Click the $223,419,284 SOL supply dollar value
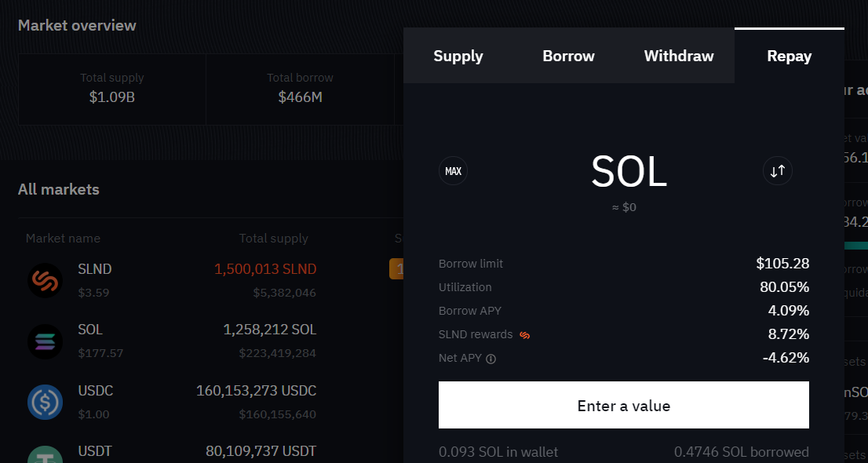This screenshot has width=868, height=463. (x=277, y=353)
